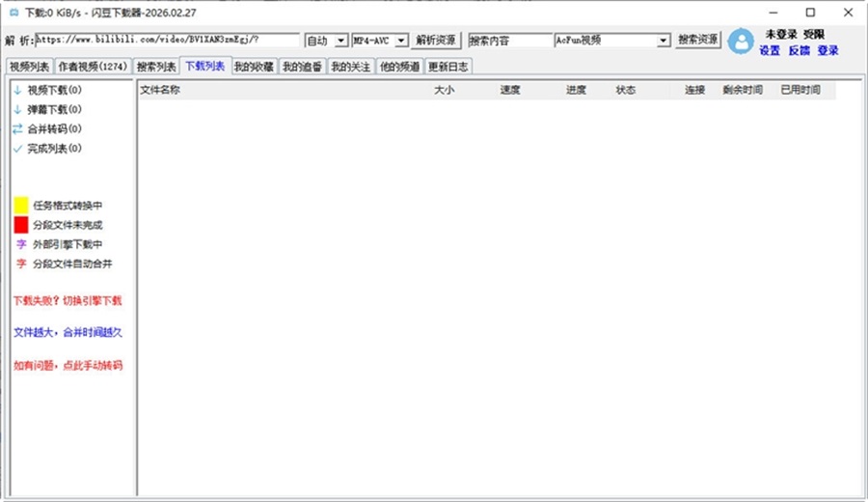
Task: Sort by the 大小 column header
Action: pos(444,90)
